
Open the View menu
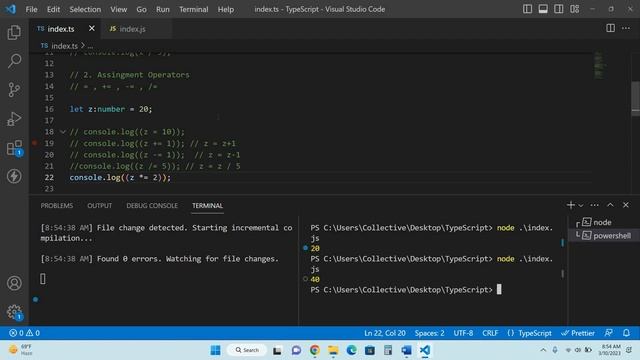click(118, 9)
